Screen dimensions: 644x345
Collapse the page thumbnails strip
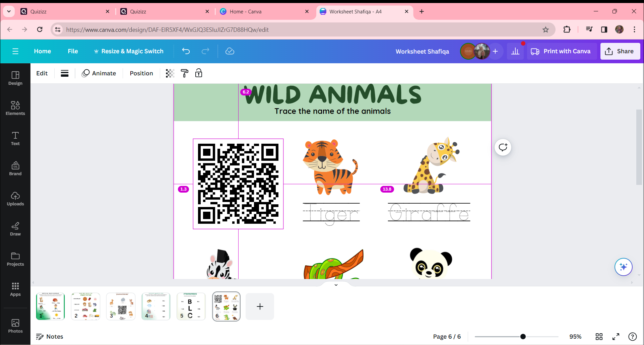pyautogui.click(x=336, y=285)
